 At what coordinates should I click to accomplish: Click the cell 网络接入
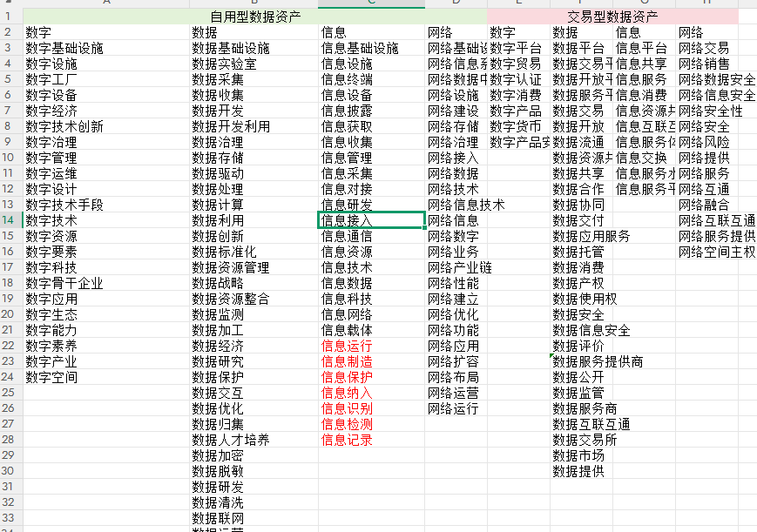[456, 158]
